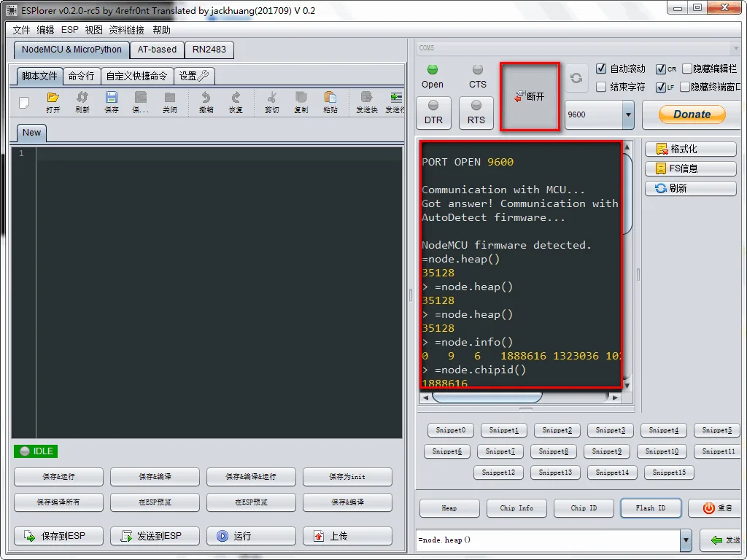Cut selection using 剪切 scissors icon

pyautogui.click(x=271, y=102)
